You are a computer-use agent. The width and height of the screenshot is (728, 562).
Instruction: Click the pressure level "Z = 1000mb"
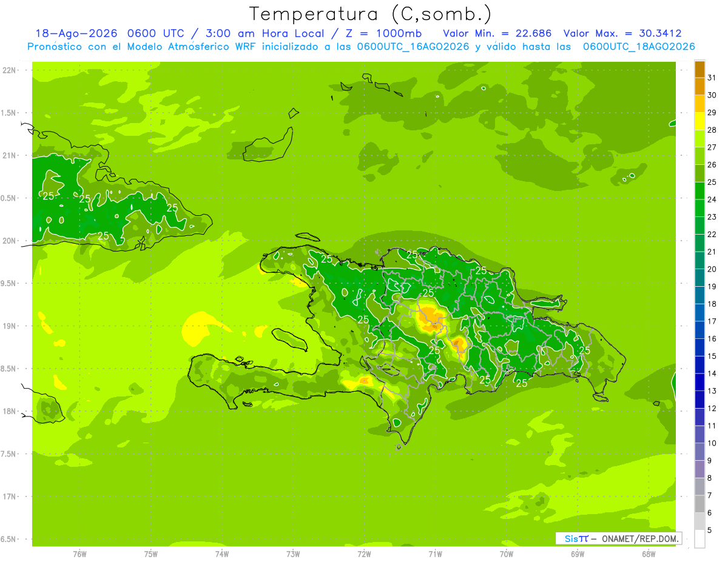pyautogui.click(x=379, y=33)
